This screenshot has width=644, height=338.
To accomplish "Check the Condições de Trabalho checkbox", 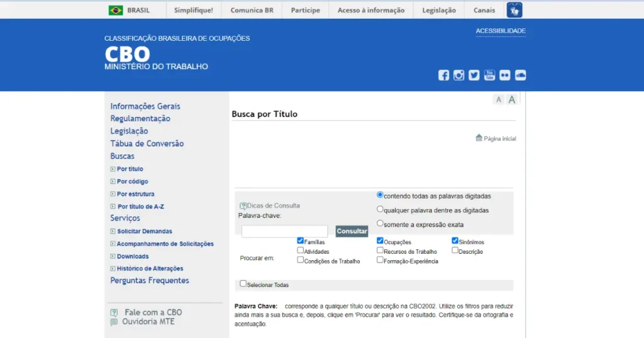I will click(300, 259).
